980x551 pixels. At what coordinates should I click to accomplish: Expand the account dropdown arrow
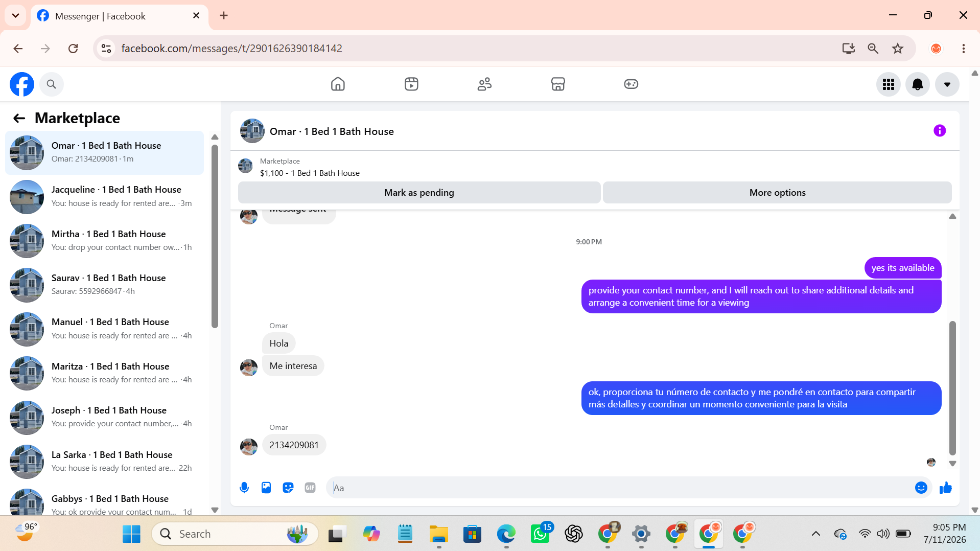tap(947, 84)
